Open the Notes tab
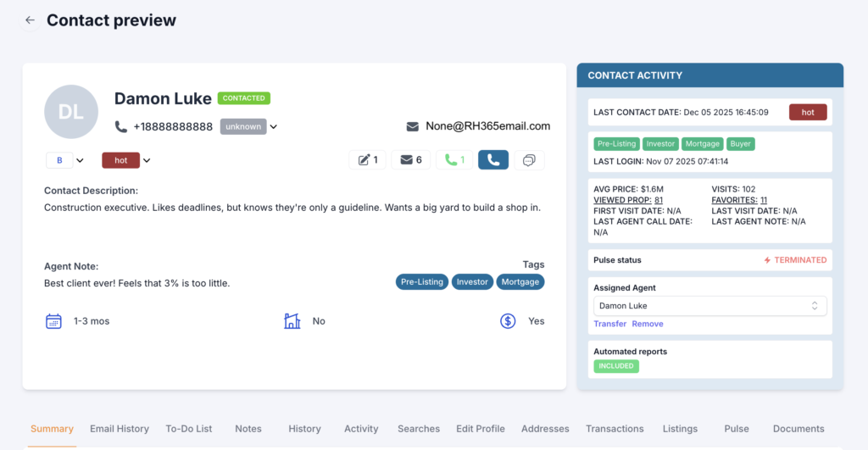The image size is (868, 450). (248, 429)
